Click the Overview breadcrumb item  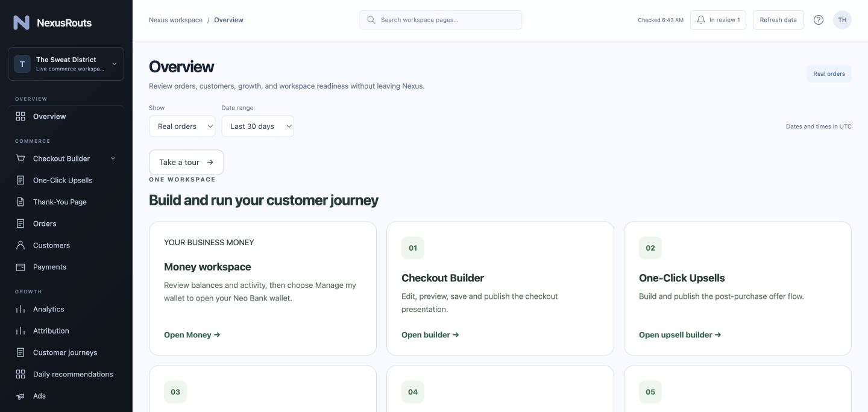point(228,20)
